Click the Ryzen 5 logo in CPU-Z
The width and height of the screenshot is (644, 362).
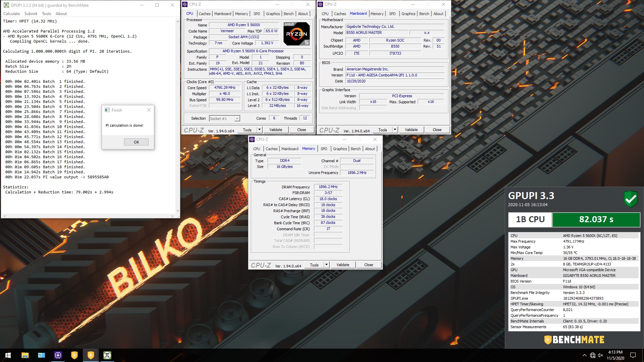click(297, 34)
